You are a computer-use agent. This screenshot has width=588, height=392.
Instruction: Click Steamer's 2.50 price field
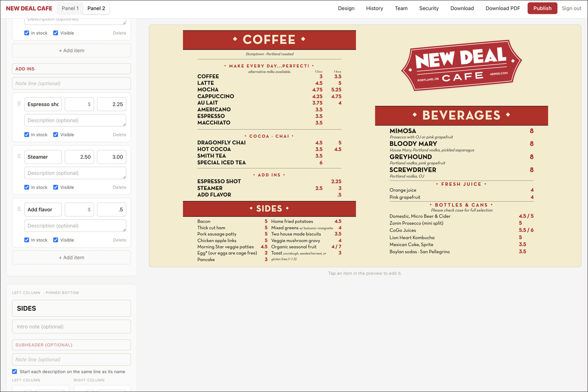point(79,157)
